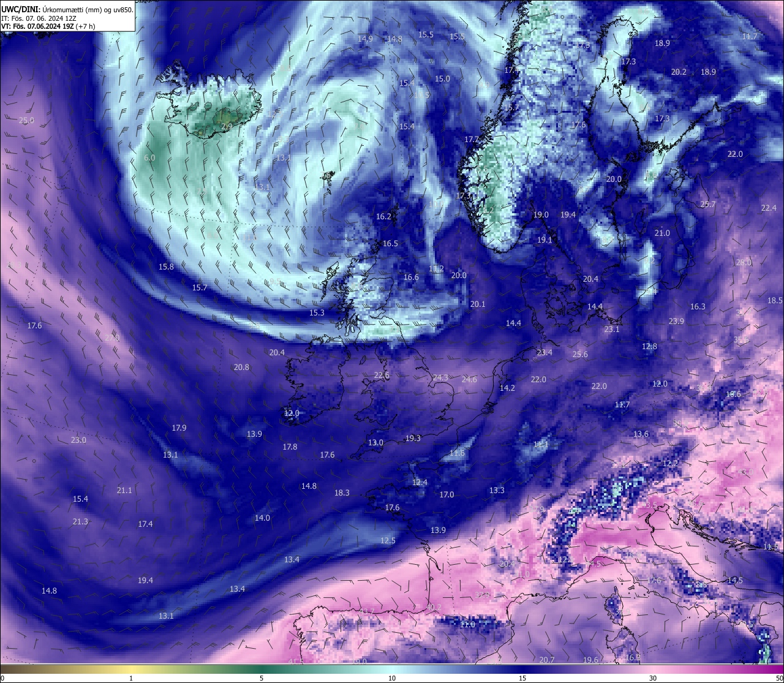
Task: Click the 16.5 value label
Action: coord(390,243)
